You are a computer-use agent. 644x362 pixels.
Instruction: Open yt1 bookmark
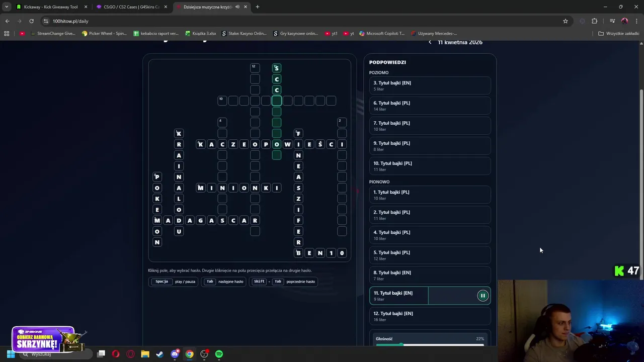[x=331, y=34]
